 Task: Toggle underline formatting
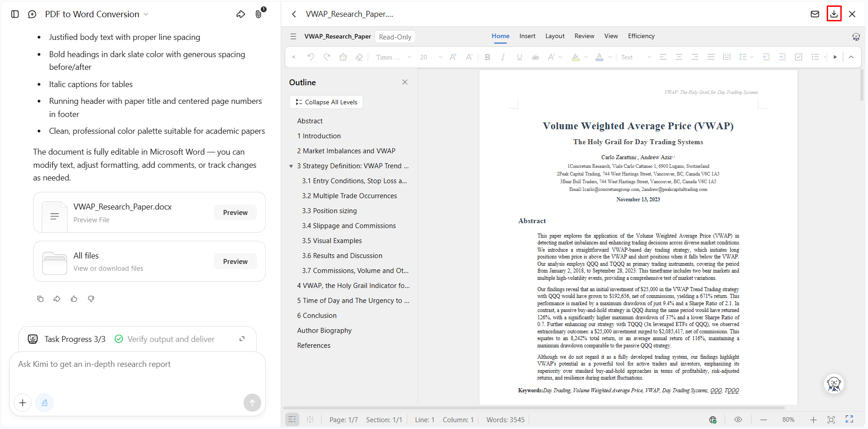(519, 57)
